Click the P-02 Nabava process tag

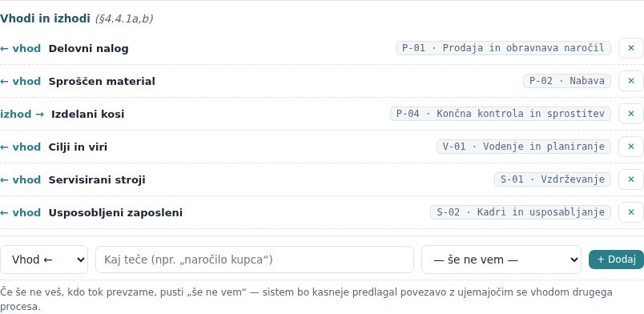(567, 81)
